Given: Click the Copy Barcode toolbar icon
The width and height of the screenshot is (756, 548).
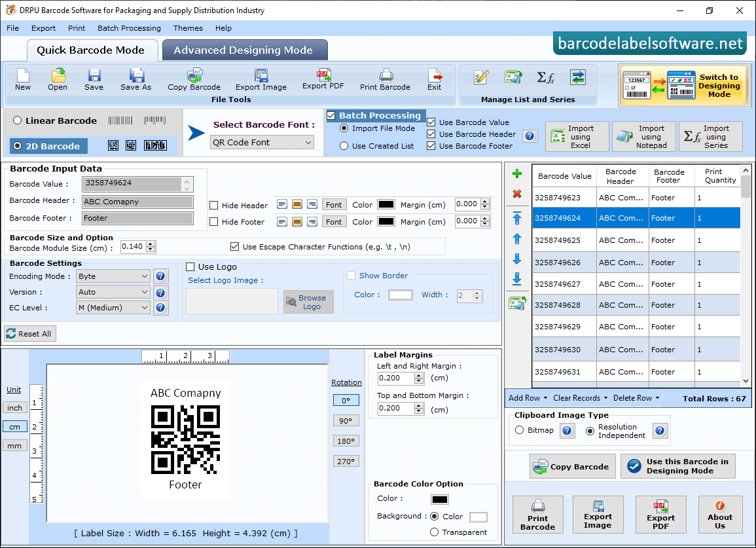Looking at the screenshot, I should tap(194, 75).
